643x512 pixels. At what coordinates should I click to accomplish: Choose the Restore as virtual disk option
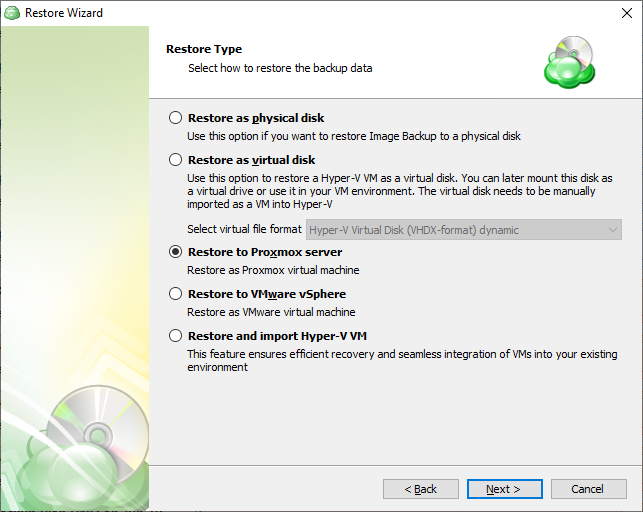[176, 159]
